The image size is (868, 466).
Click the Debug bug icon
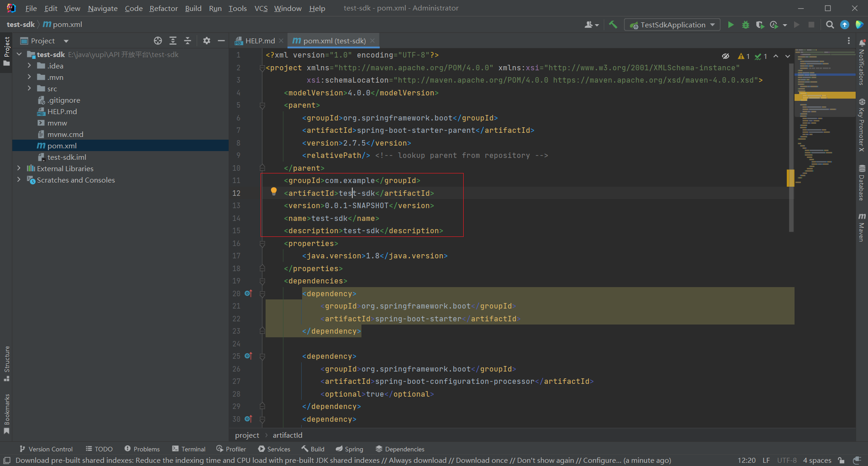[x=745, y=25]
